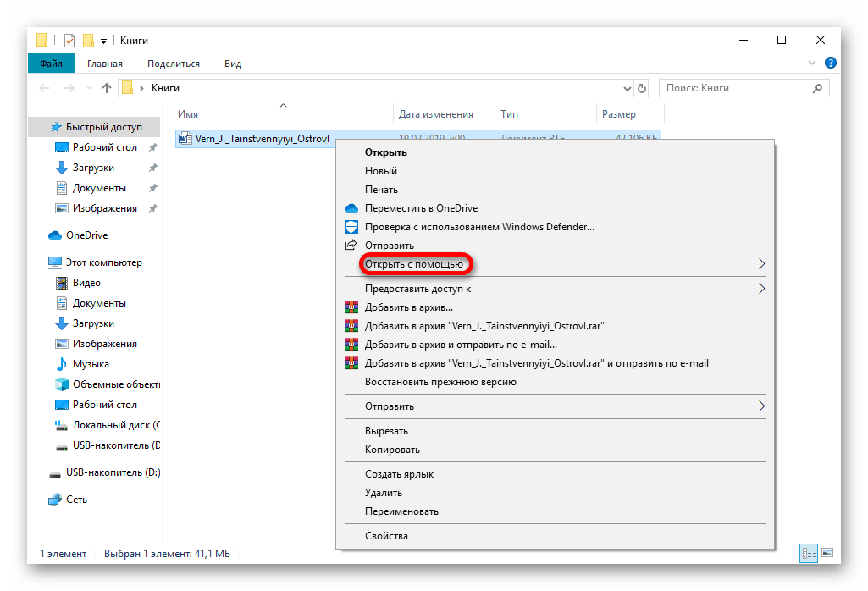Switch to large icons view in status bar

[x=828, y=553]
